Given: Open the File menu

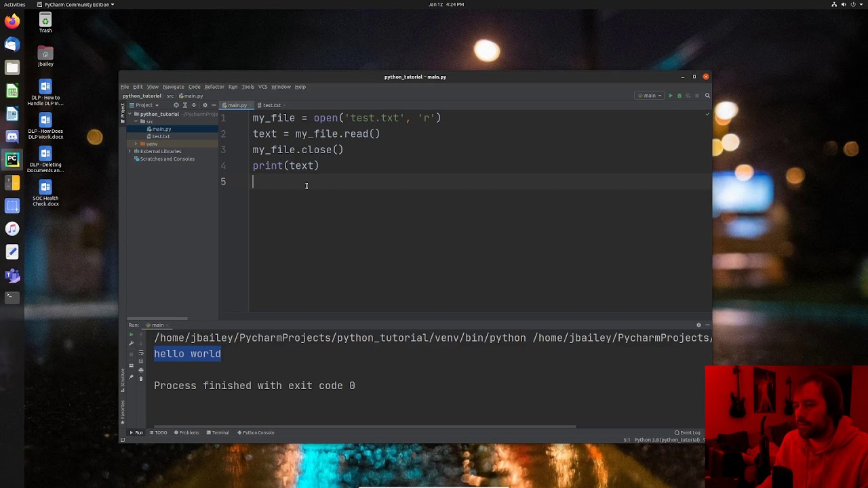Looking at the screenshot, I should click(125, 87).
